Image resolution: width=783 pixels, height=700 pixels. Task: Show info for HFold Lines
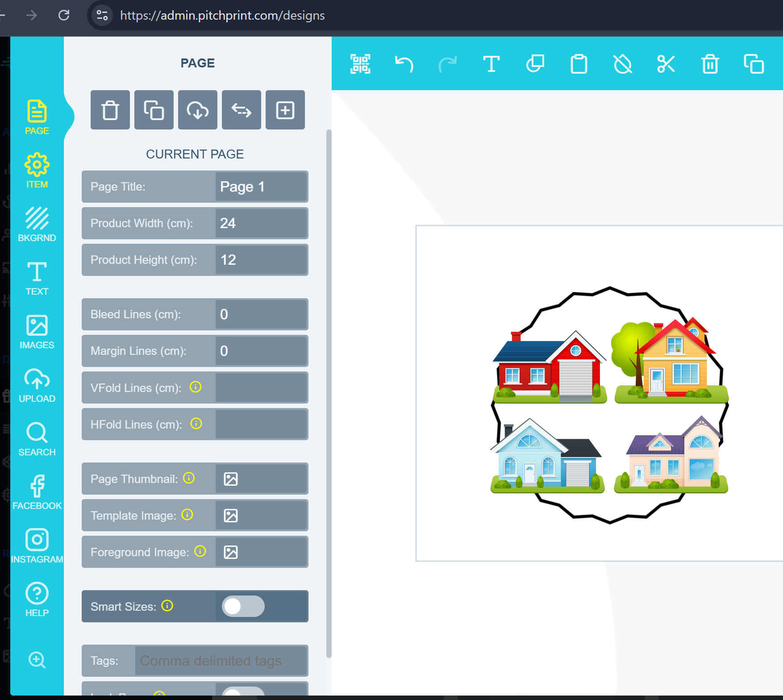click(x=196, y=423)
